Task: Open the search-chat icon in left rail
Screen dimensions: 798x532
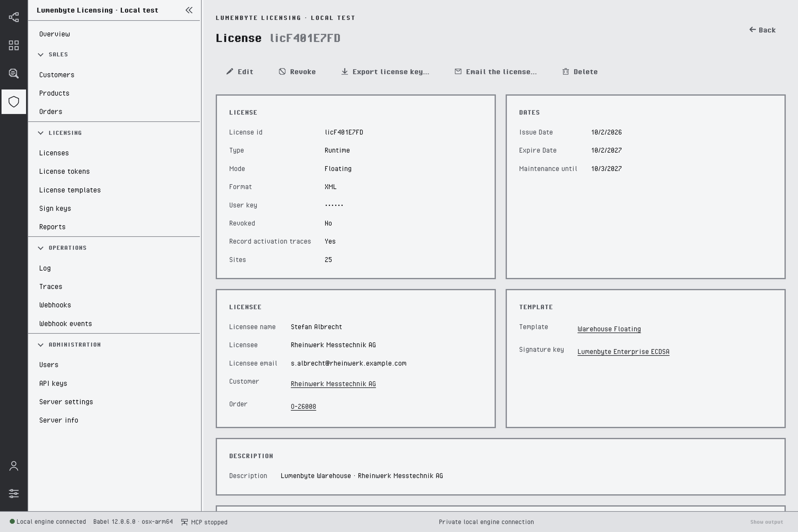Action: point(13,73)
